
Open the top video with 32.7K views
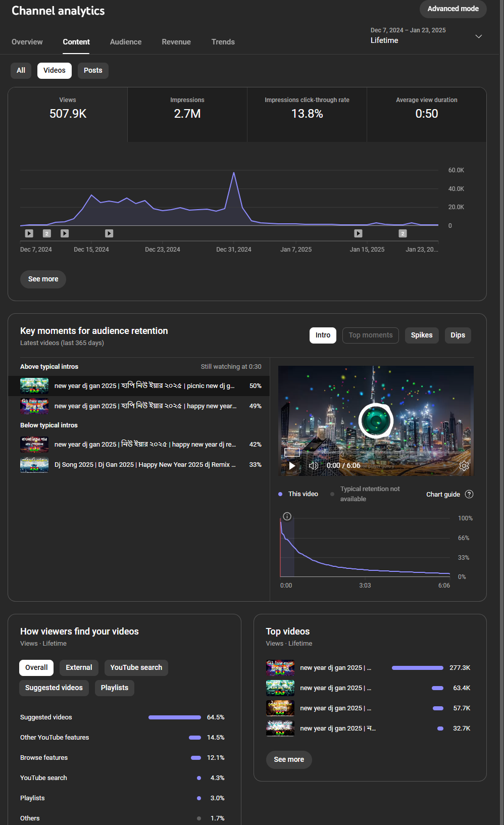tap(368, 729)
